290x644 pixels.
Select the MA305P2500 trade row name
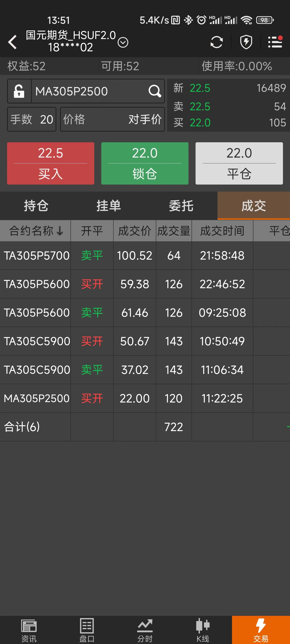pos(36,398)
